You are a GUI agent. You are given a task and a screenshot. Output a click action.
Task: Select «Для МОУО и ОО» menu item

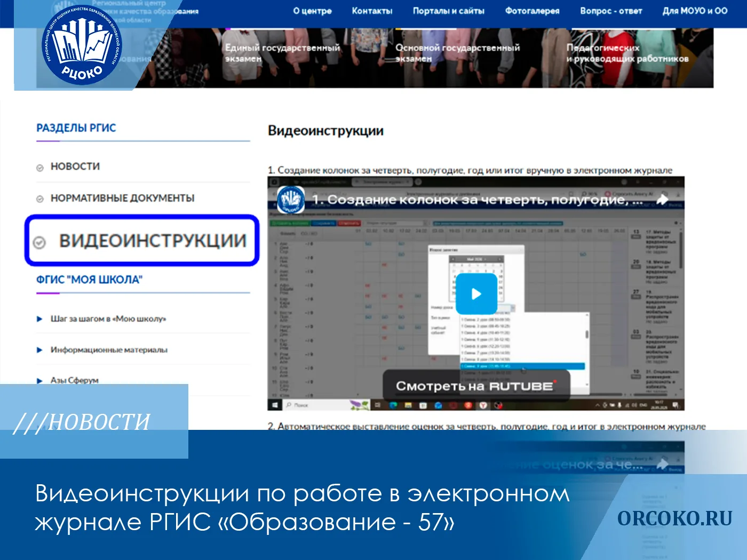point(695,11)
